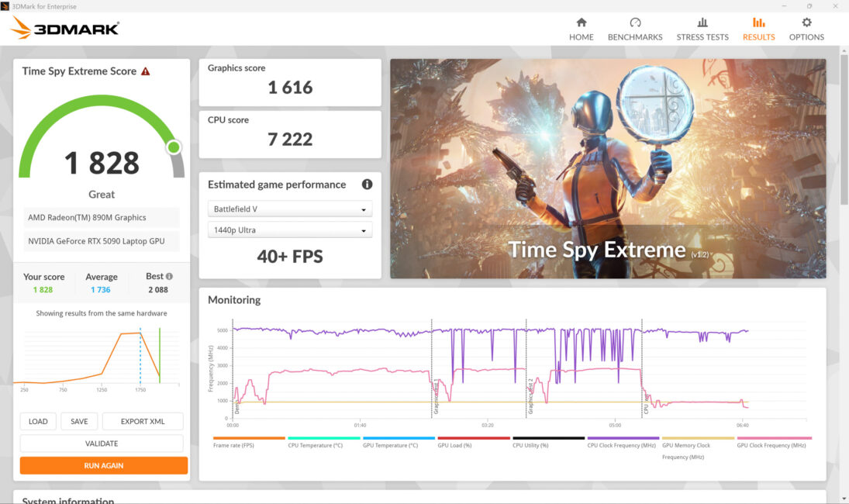Click the 40+ FPS estimate
Screen dimensions: 849x504
(290, 256)
